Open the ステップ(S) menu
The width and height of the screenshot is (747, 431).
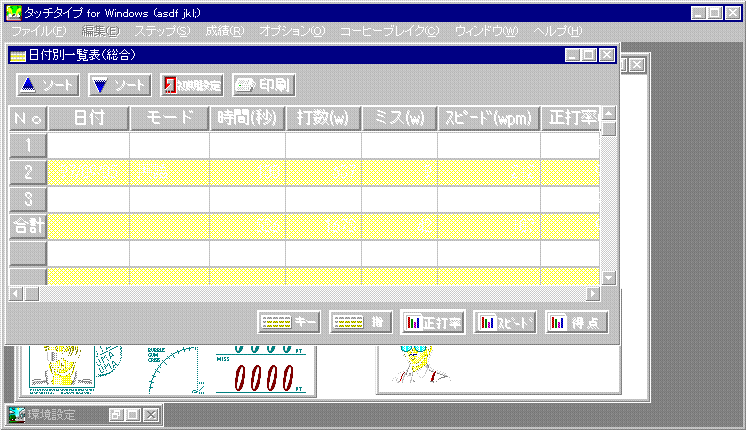pyautogui.click(x=162, y=31)
